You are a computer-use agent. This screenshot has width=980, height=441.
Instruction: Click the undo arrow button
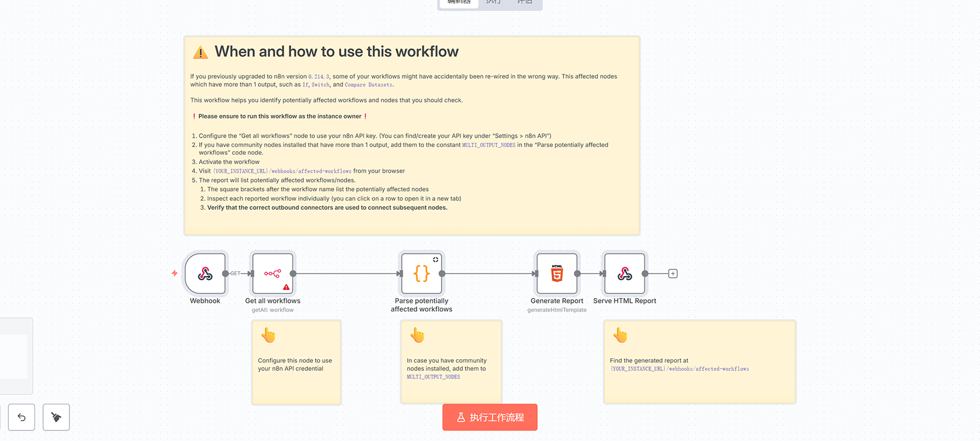tap(22, 417)
